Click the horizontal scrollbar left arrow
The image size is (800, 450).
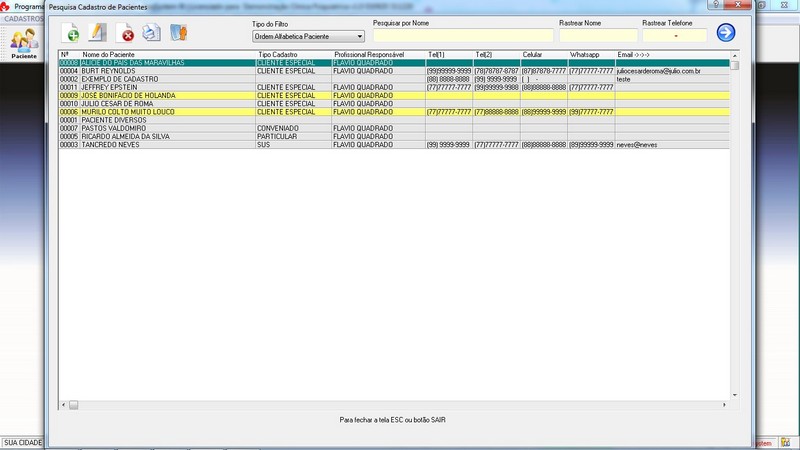[63, 405]
